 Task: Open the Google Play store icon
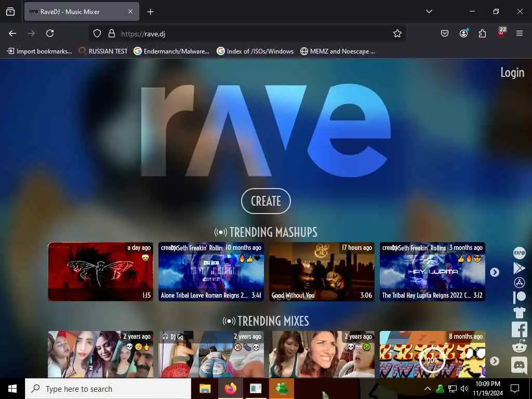(519, 268)
